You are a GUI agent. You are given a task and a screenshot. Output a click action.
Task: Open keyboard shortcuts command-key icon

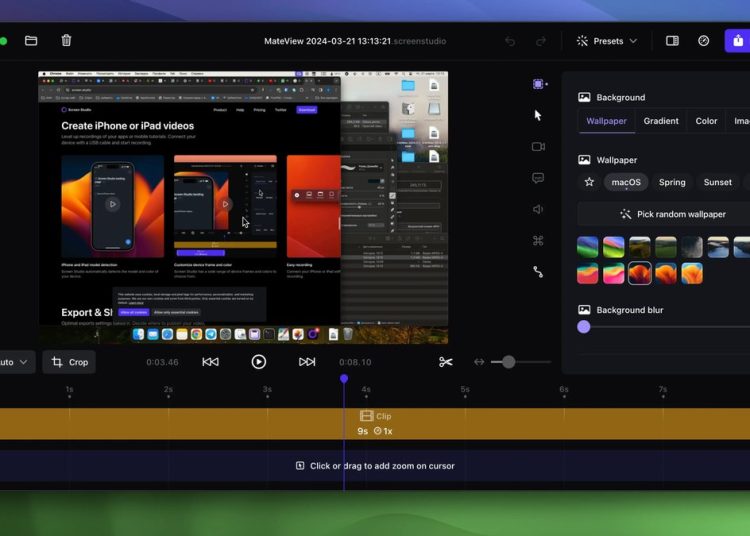click(x=538, y=240)
